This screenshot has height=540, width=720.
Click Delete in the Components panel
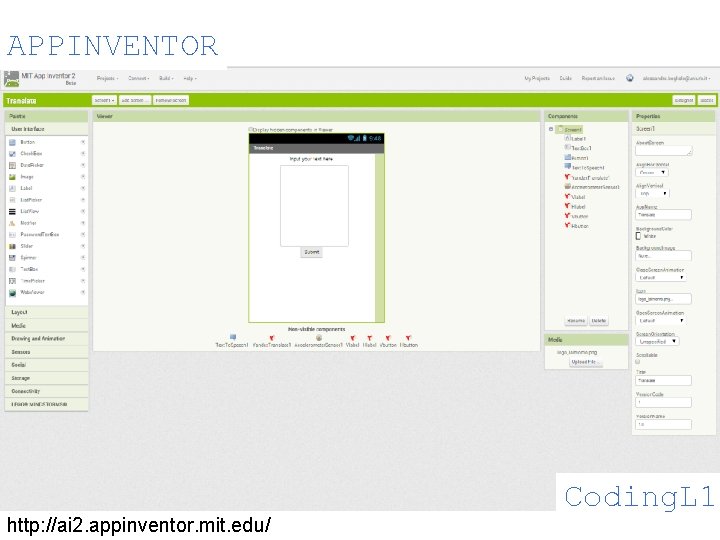point(599,321)
